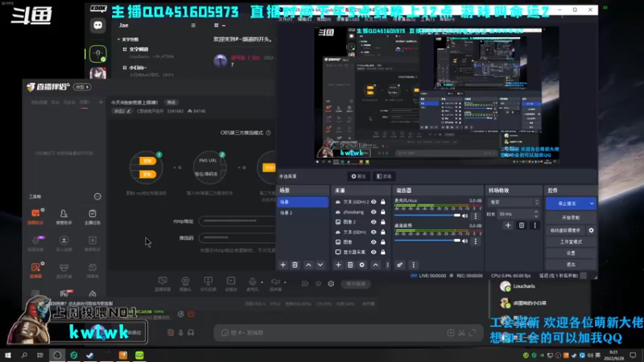Viewport: 644px width, 362px height.
Task: Select scene 场景 2 in OBS
Action: 303,213
